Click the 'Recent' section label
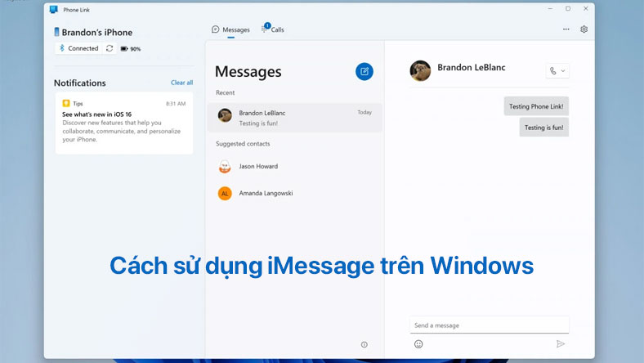 pos(225,93)
